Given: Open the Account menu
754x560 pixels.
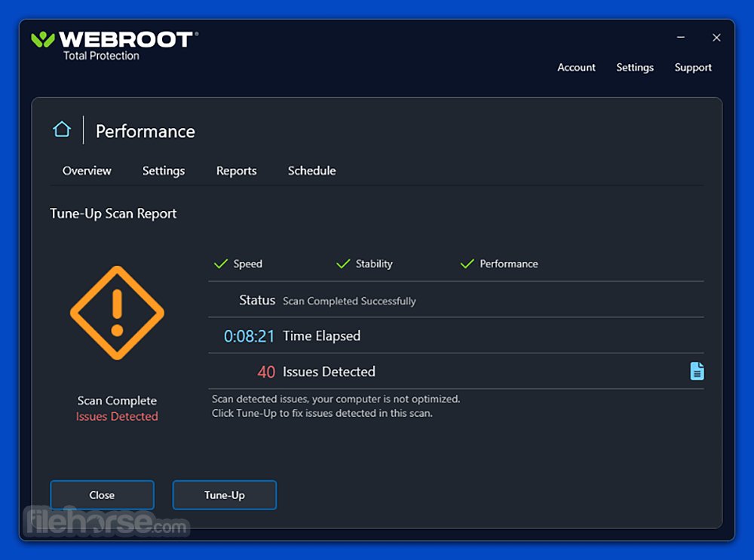Looking at the screenshot, I should click(x=576, y=67).
